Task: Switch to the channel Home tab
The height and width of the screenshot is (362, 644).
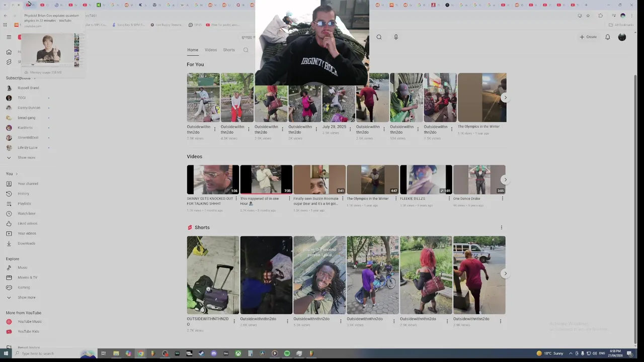Action: pos(193,50)
